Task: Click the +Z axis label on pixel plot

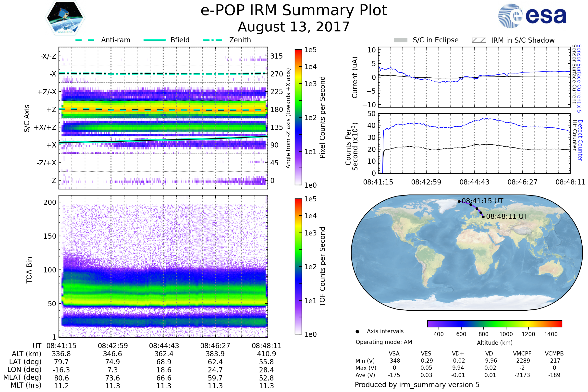Action: click(51, 110)
